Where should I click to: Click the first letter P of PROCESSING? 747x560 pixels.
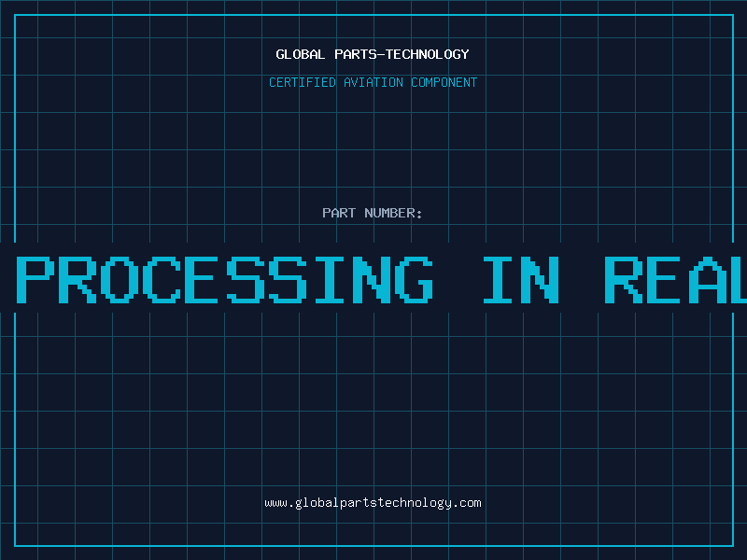pos(35,279)
